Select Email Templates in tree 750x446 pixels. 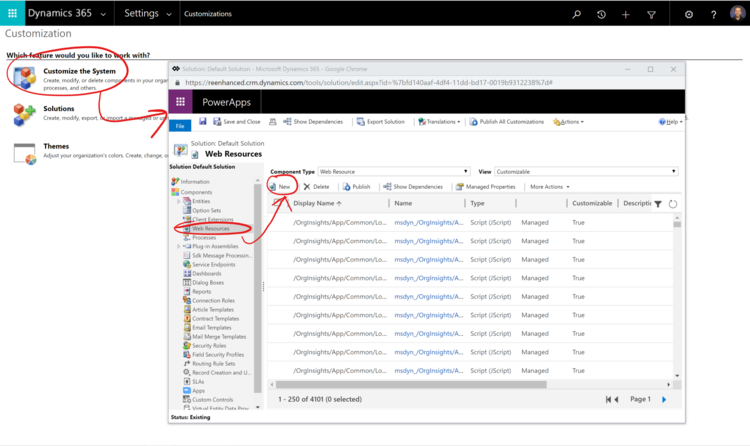[211, 328]
